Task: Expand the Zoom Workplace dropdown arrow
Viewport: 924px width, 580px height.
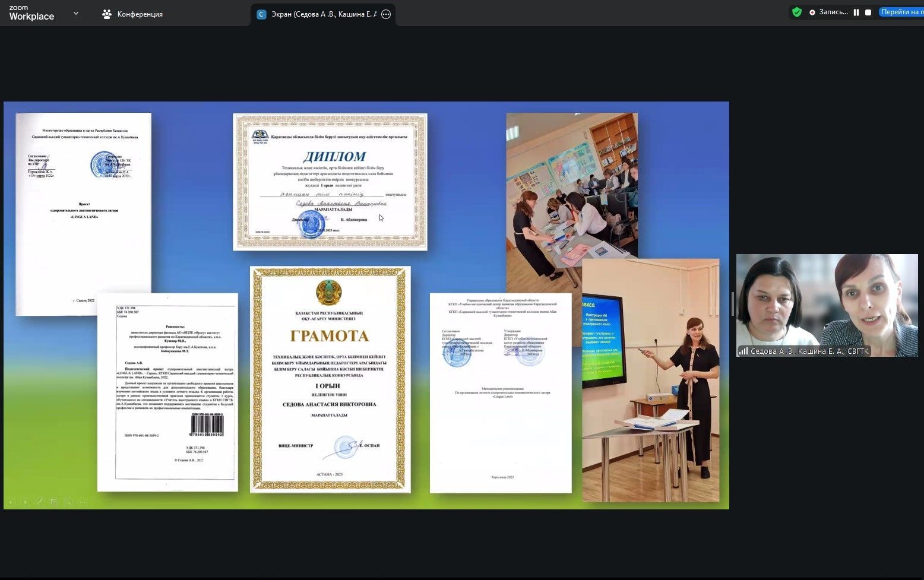Action: (x=75, y=14)
